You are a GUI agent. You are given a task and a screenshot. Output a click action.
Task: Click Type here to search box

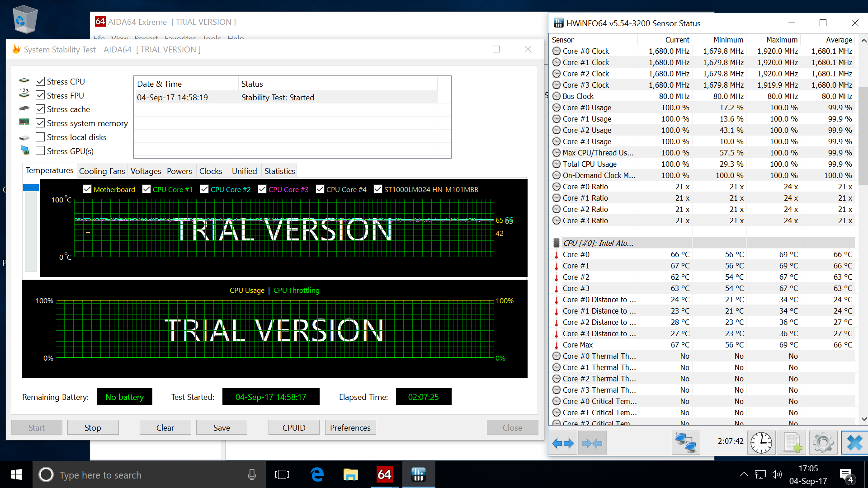coord(149,475)
